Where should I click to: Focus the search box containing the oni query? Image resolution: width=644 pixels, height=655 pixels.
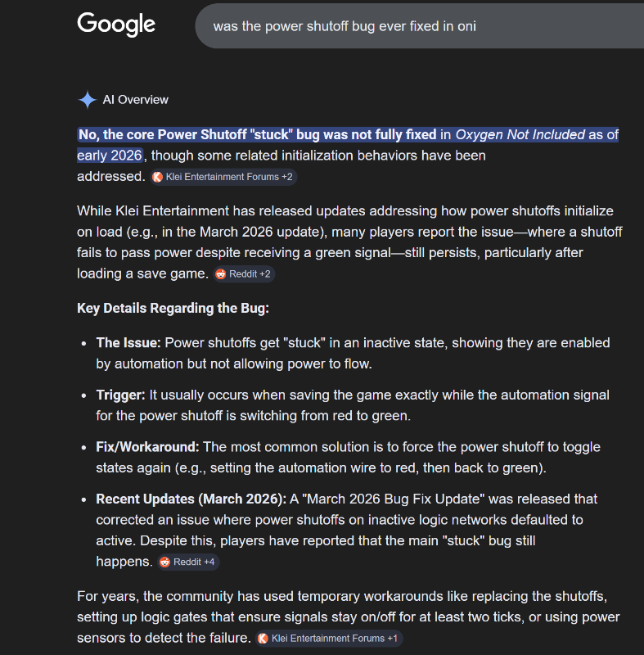point(409,26)
